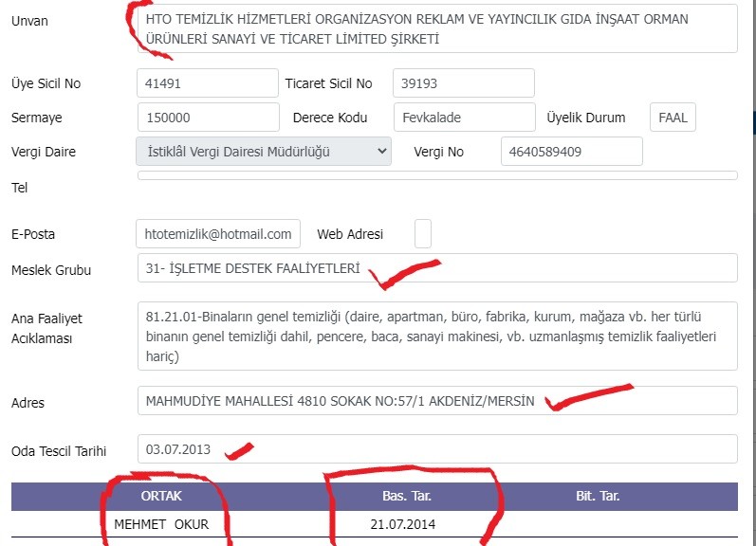Select the MEHMET OKUR partner cell
756x546 pixels.
pyautogui.click(x=161, y=524)
